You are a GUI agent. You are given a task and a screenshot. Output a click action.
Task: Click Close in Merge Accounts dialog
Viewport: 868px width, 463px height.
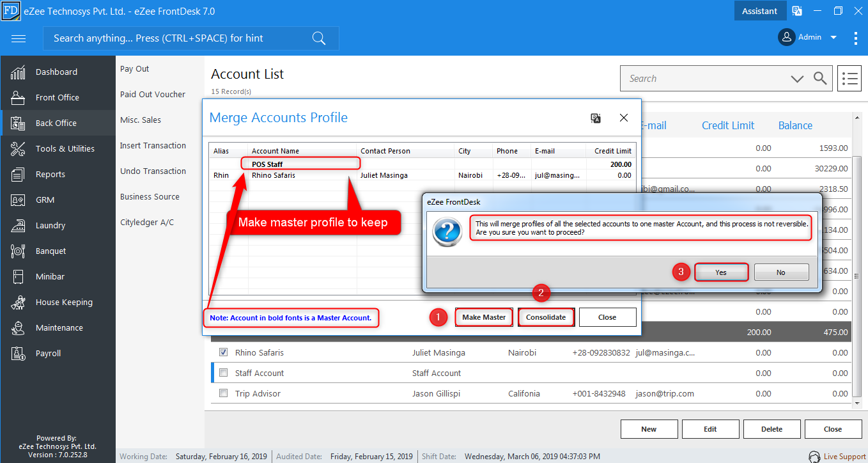tap(607, 317)
